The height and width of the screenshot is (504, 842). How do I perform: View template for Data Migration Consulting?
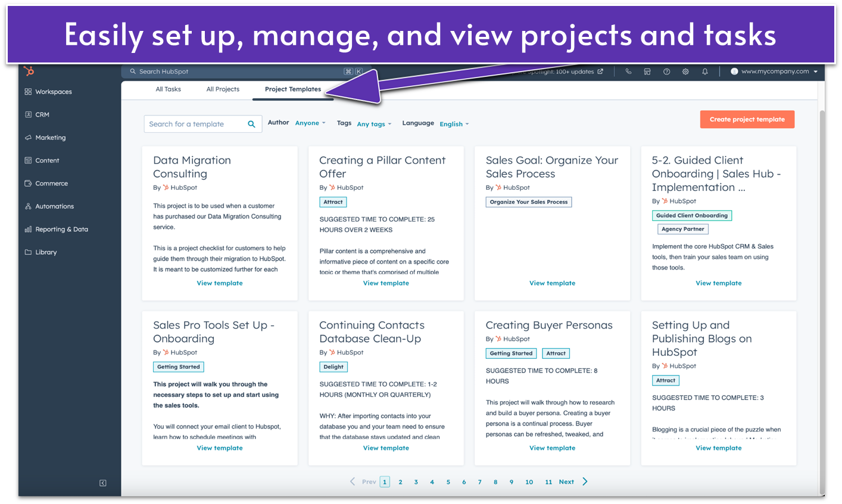[220, 283]
